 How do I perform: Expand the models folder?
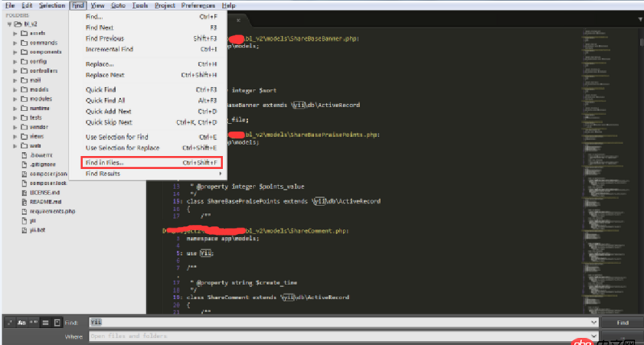tap(15, 89)
